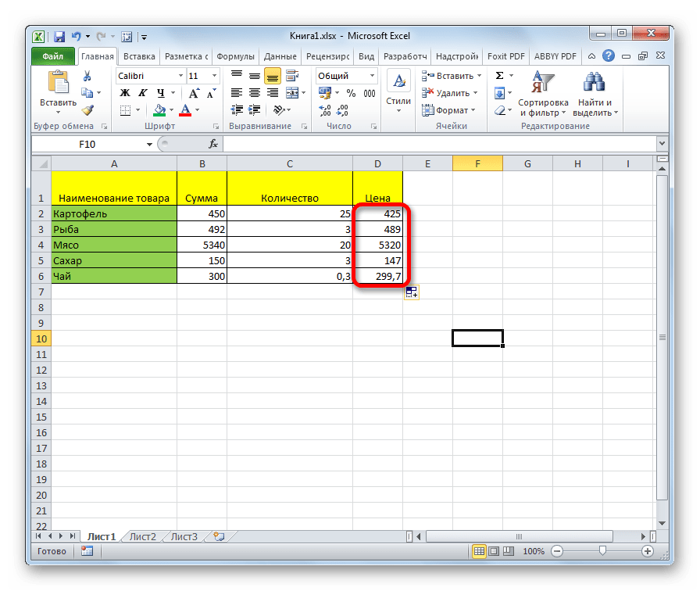700x591 pixels.
Task: Click the AutoSum sigma icon
Action: 499,76
